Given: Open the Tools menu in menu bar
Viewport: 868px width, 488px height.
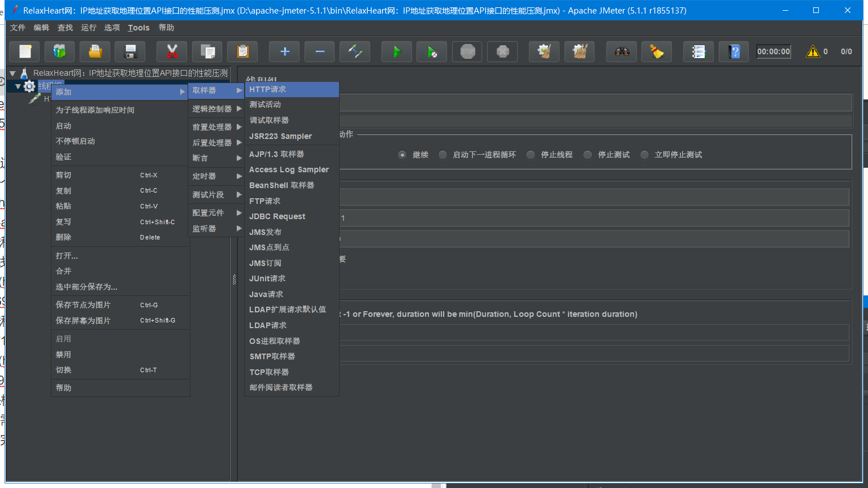Looking at the screenshot, I should point(138,28).
